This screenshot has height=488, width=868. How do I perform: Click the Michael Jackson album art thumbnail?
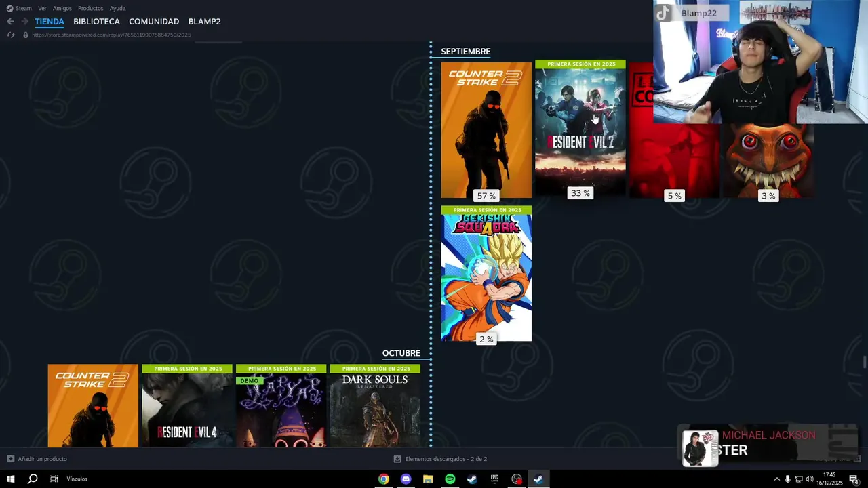[x=700, y=448]
